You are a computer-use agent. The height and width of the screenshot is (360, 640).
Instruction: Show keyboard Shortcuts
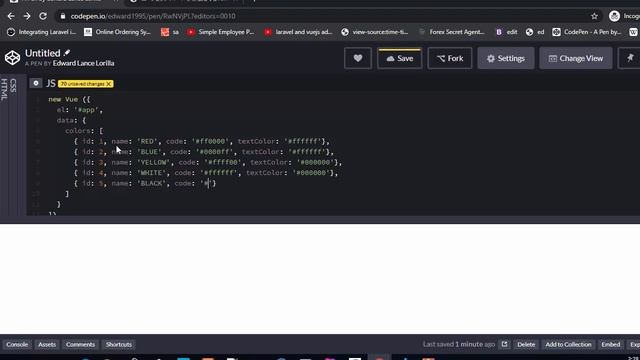(x=119, y=344)
